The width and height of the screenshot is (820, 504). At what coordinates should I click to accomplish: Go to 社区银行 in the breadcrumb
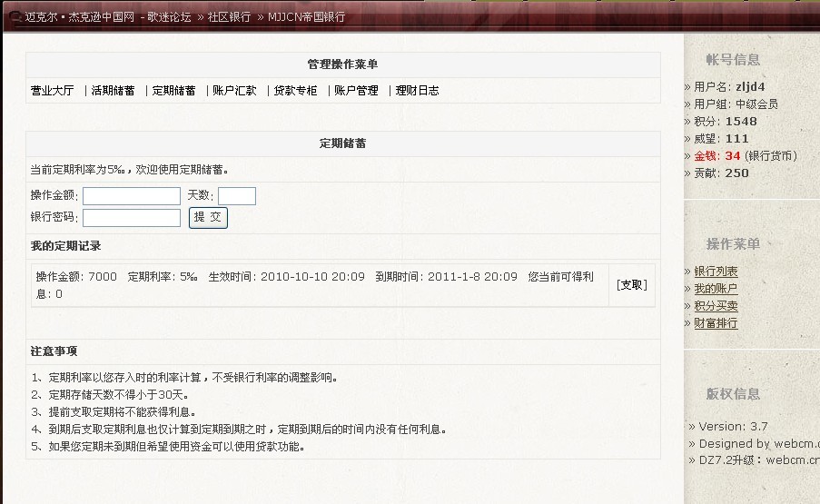(x=229, y=17)
